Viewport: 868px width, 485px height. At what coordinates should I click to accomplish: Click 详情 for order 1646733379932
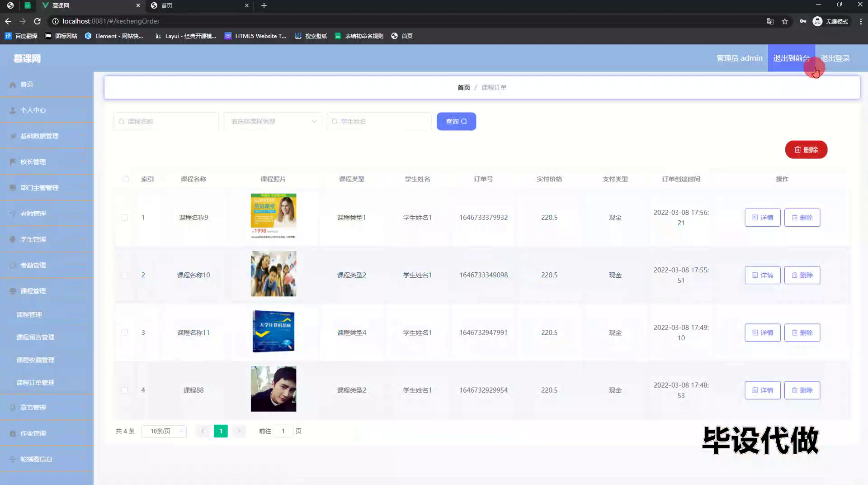click(762, 217)
